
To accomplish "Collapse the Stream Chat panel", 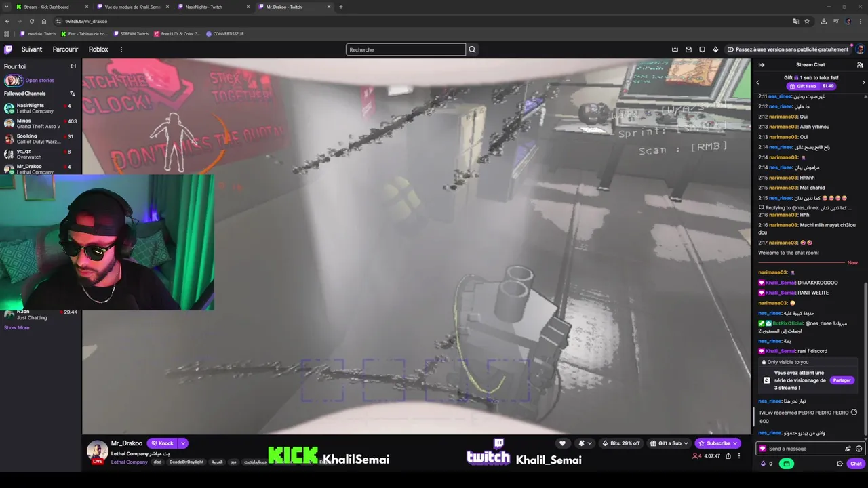I will (762, 65).
